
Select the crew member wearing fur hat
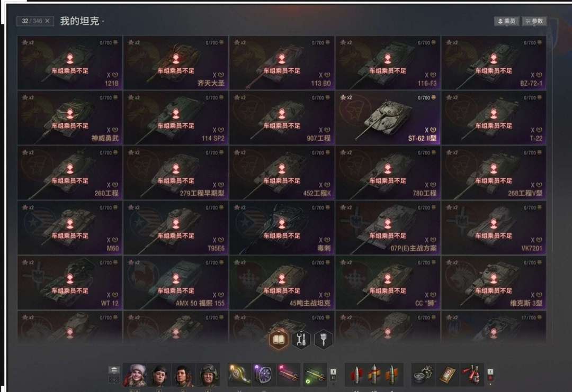click(x=135, y=375)
